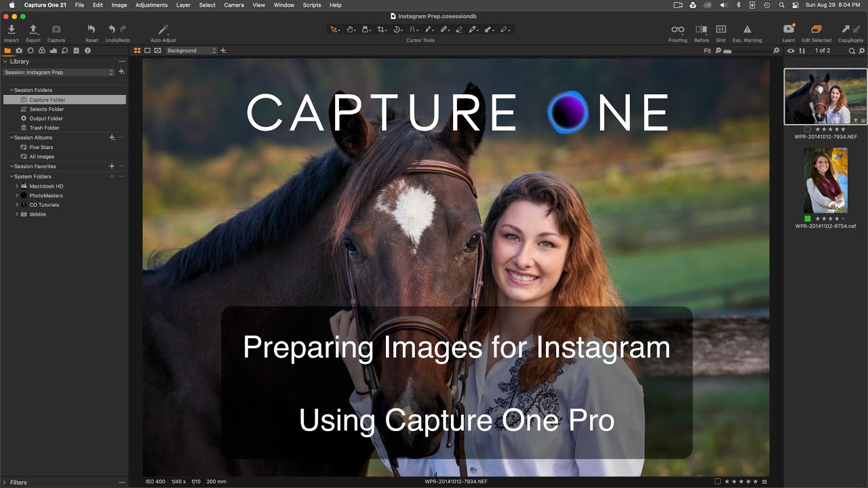
Task: Click the Import toolbar icon
Action: tap(12, 29)
